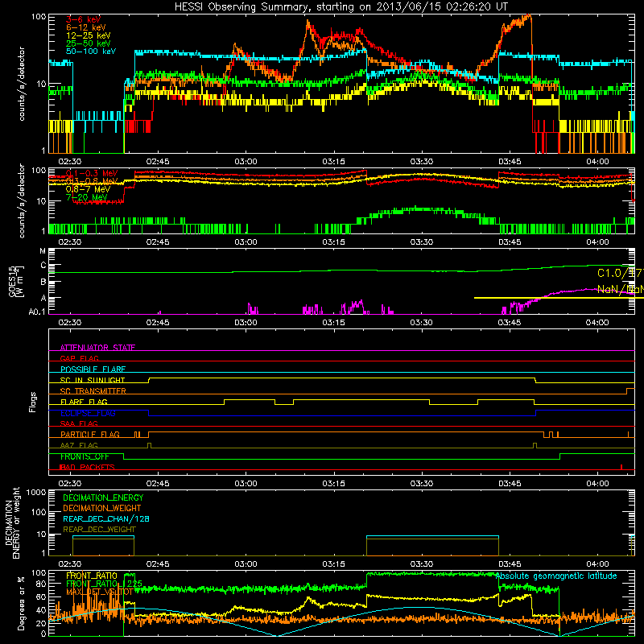The height and width of the screenshot is (644, 644).
Task: Click the '04:00' time tick under the Flags panel
Action: click(x=597, y=484)
